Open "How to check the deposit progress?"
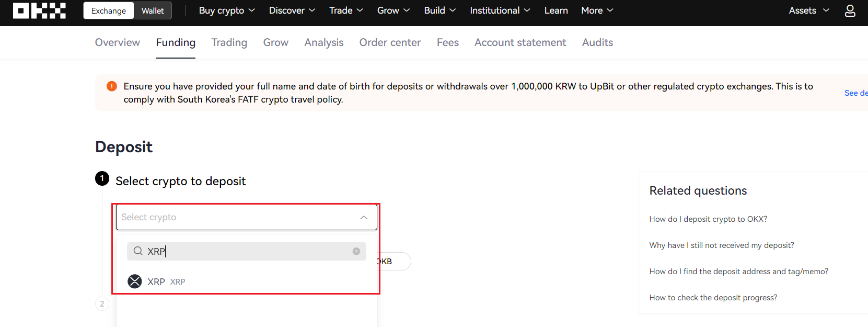This screenshot has height=327, width=868. [x=713, y=298]
